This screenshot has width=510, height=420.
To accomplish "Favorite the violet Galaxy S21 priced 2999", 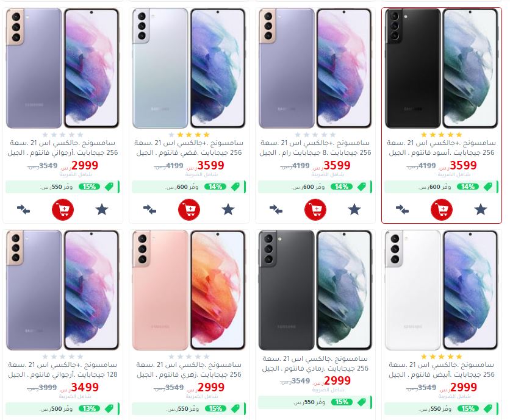I will coord(102,209).
